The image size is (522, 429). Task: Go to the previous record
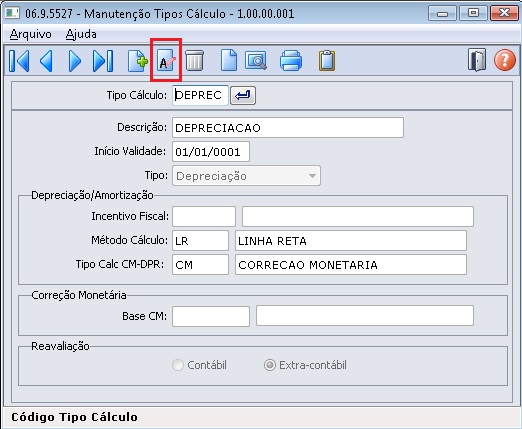click(46, 61)
